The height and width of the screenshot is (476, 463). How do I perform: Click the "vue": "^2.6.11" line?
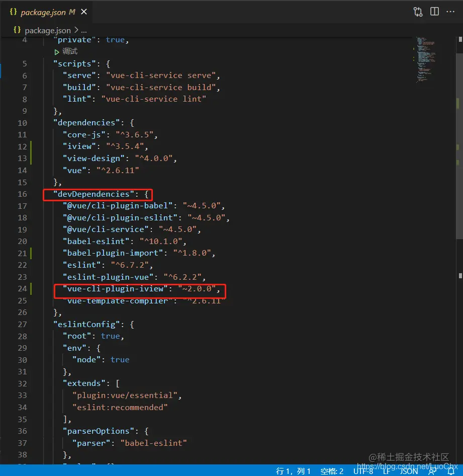[x=101, y=170]
